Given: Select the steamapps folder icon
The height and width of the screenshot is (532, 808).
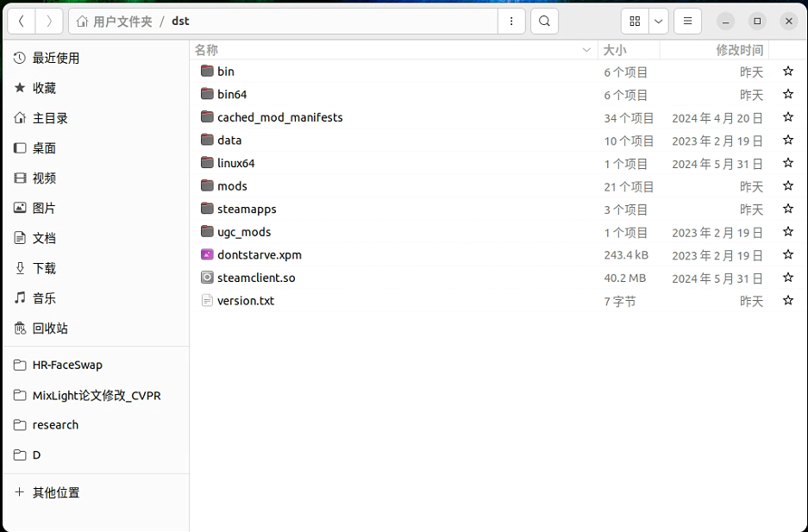Looking at the screenshot, I should 207,209.
